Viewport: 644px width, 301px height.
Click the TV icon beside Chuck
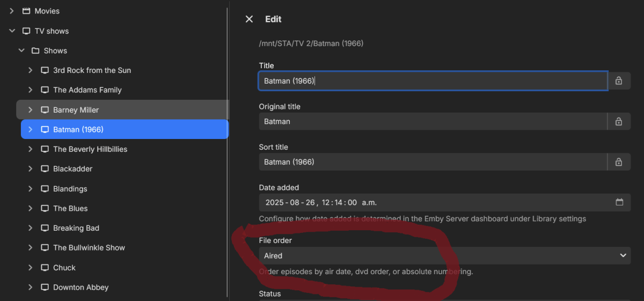(x=45, y=267)
